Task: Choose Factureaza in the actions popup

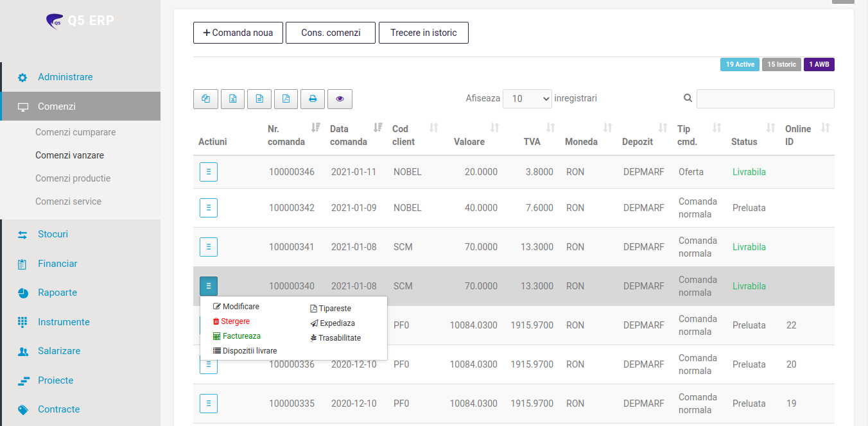Action: [237, 336]
